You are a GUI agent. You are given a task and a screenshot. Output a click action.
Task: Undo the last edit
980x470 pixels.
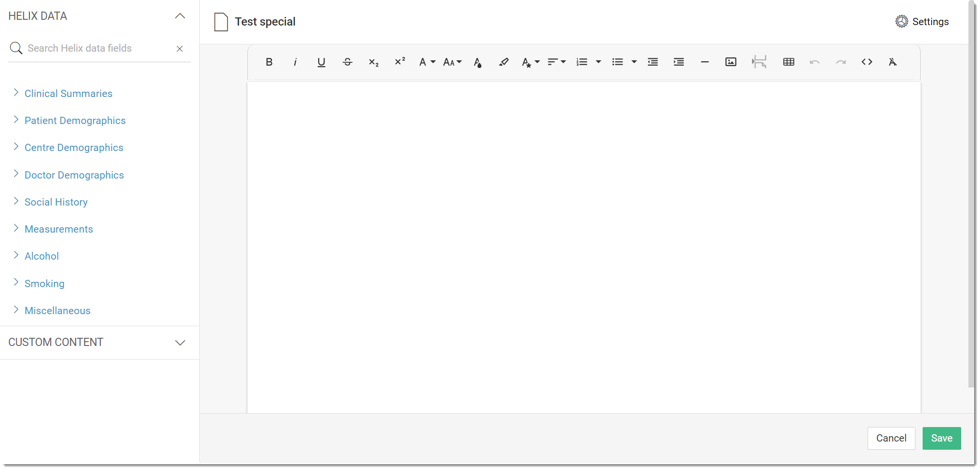tap(815, 62)
